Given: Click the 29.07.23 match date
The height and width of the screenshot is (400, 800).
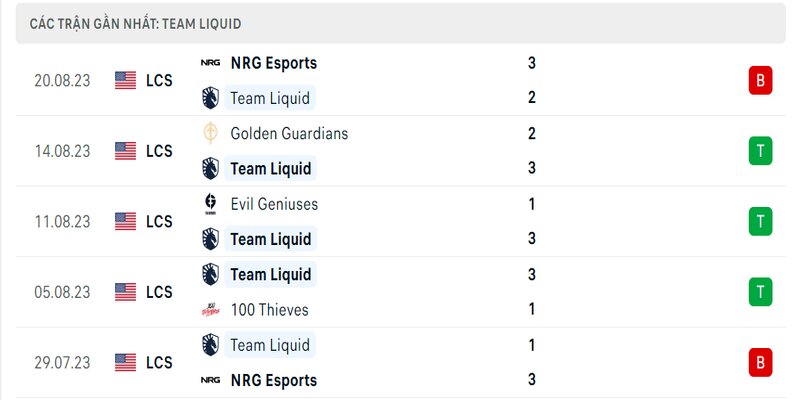Looking at the screenshot, I should point(62,363).
